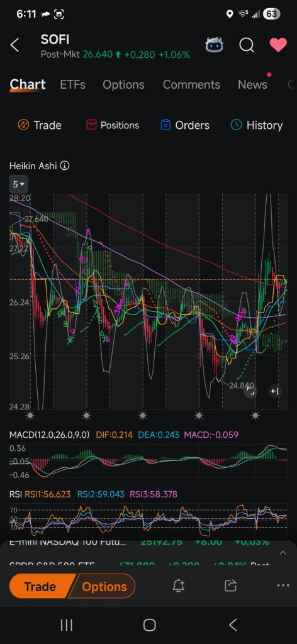Tap the share icon in bottom bar
297x644 pixels.
click(231, 586)
